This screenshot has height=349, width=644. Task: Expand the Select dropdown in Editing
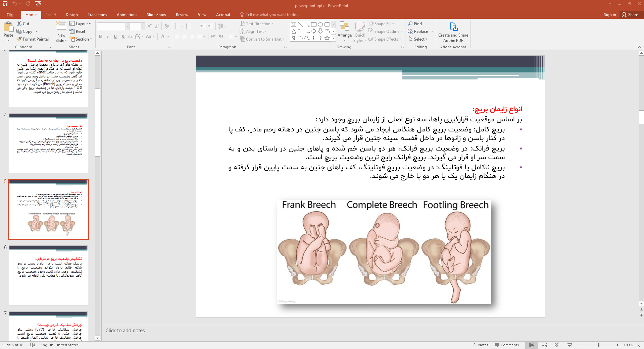[x=418, y=39]
